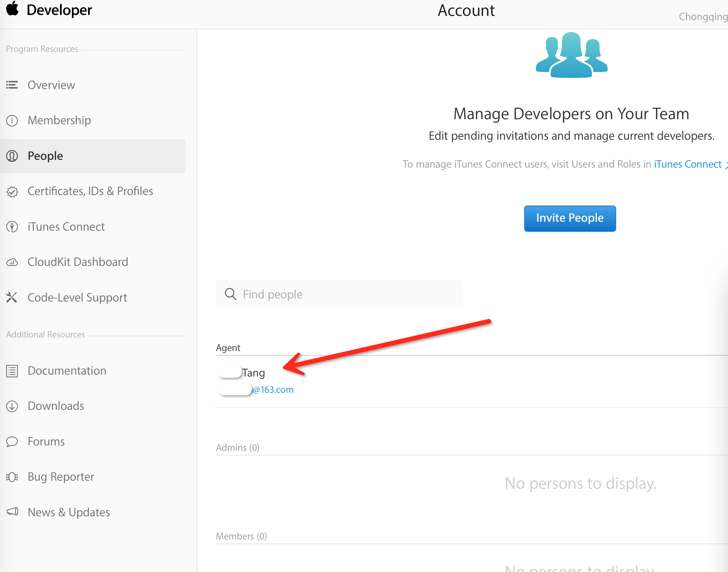The image size is (728, 572).
Task: Click the team people illustration
Action: [x=572, y=55]
